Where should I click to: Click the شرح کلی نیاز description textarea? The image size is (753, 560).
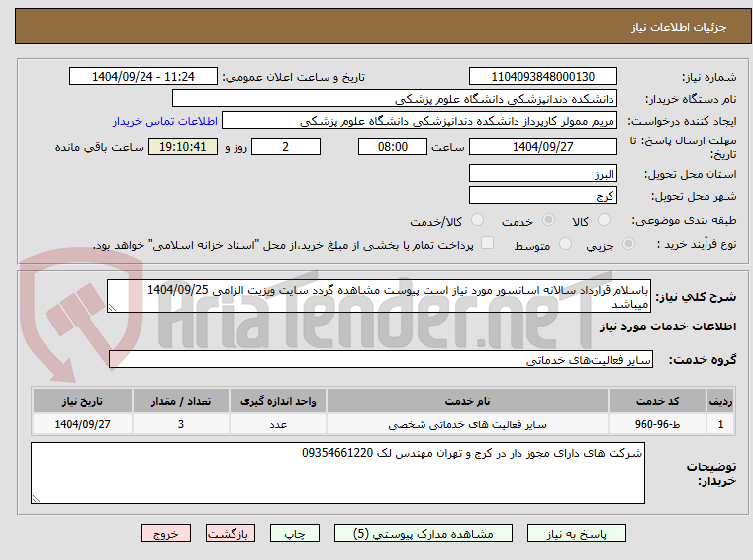pos(379,297)
